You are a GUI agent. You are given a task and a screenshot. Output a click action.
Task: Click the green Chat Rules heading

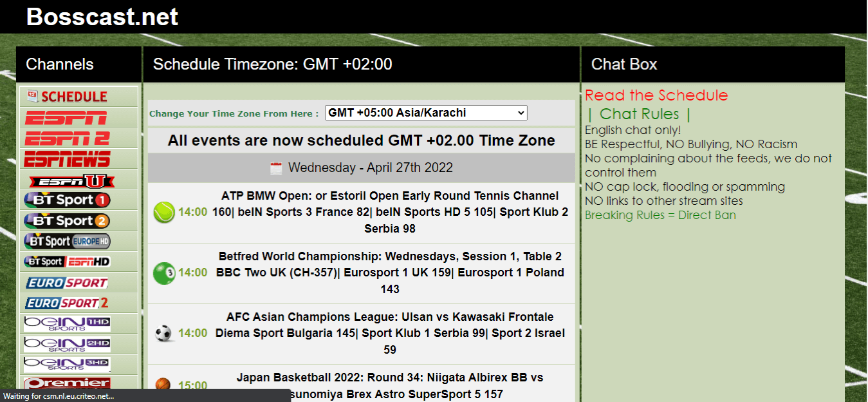[639, 114]
